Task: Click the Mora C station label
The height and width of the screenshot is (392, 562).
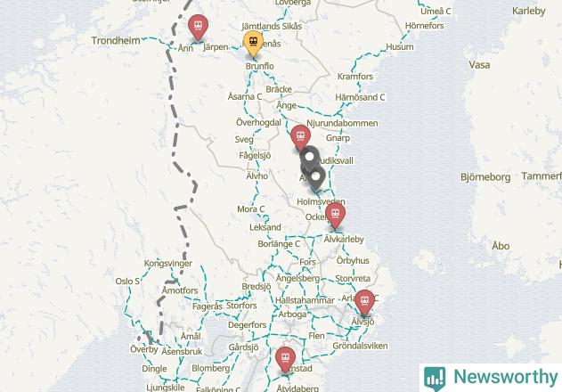Action: pos(251,209)
